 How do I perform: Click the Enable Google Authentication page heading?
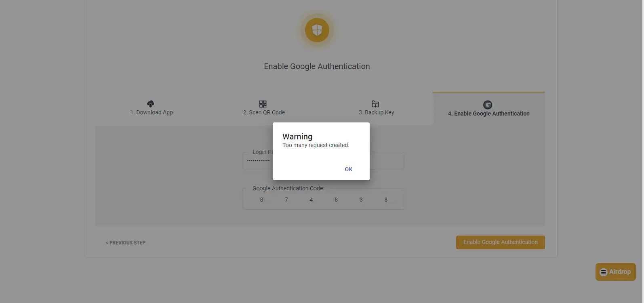[x=317, y=66]
